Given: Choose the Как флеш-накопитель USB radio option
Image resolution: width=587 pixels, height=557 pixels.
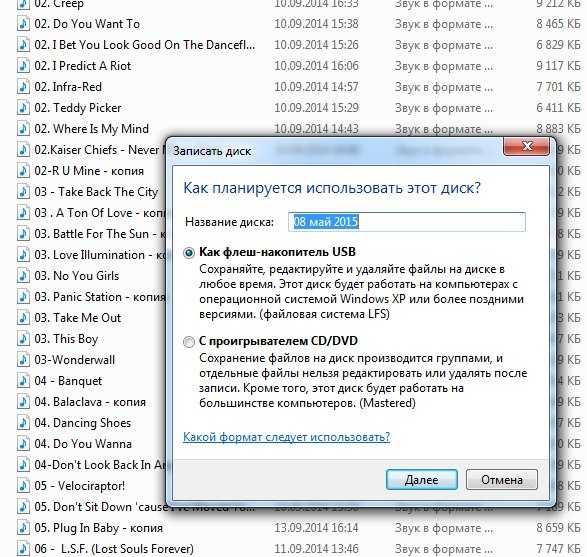Looking at the screenshot, I should (189, 253).
